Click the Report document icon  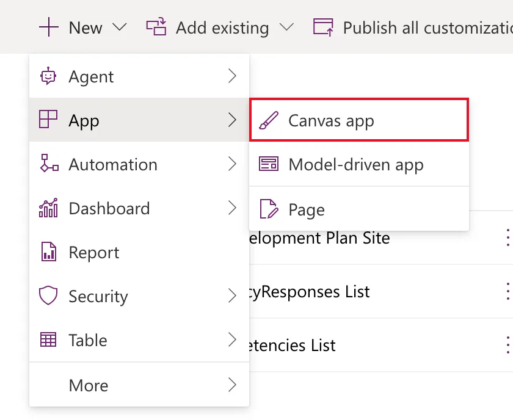49,252
